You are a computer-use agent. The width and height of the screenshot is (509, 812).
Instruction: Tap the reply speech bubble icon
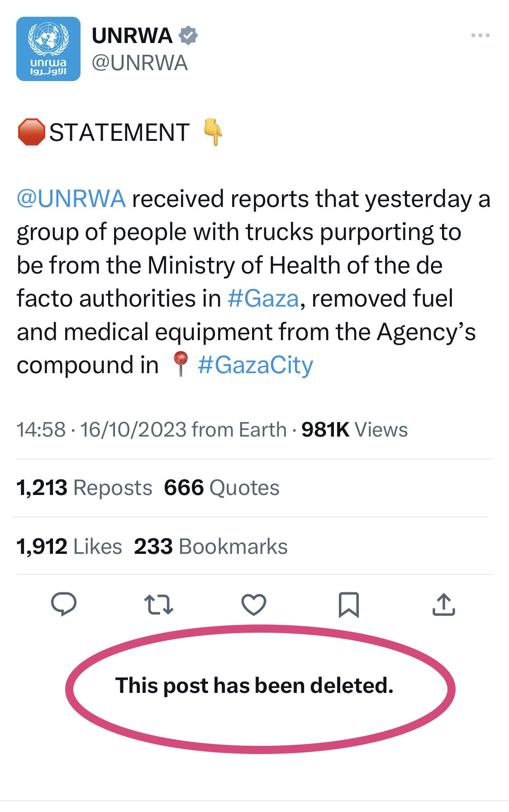pyautogui.click(x=64, y=605)
